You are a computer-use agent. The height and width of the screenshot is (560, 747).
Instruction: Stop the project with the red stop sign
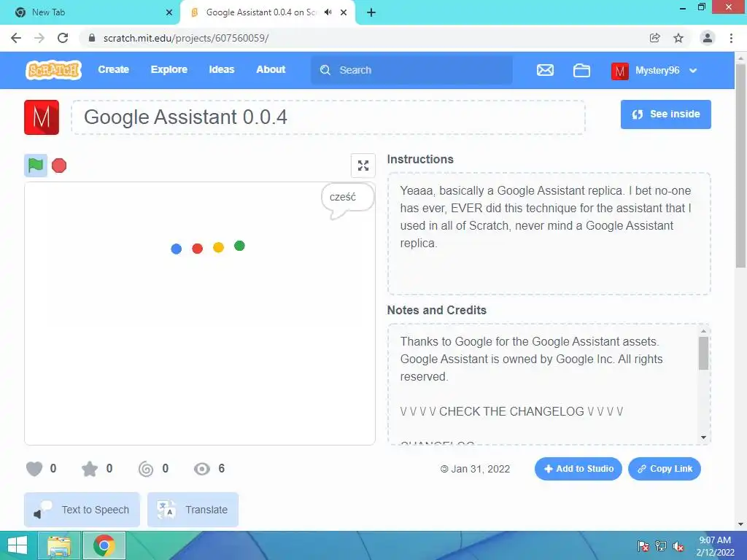(59, 166)
